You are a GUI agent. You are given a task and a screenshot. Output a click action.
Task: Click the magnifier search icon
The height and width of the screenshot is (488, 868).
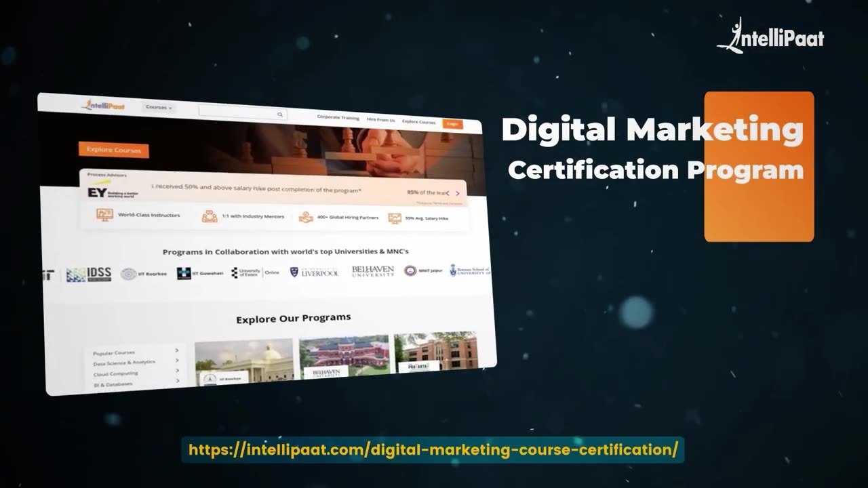click(x=281, y=115)
